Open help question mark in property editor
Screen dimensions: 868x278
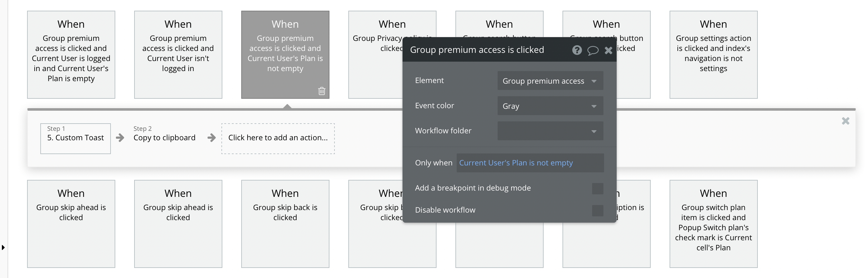pos(577,50)
